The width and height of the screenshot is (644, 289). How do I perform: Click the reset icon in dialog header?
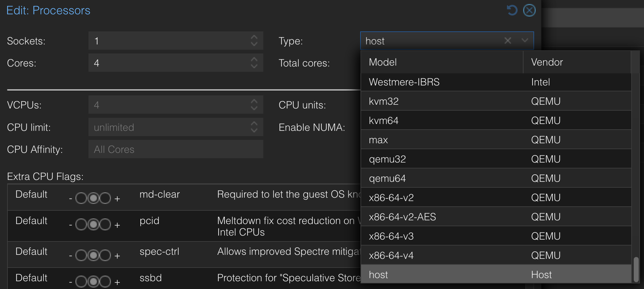point(512,10)
